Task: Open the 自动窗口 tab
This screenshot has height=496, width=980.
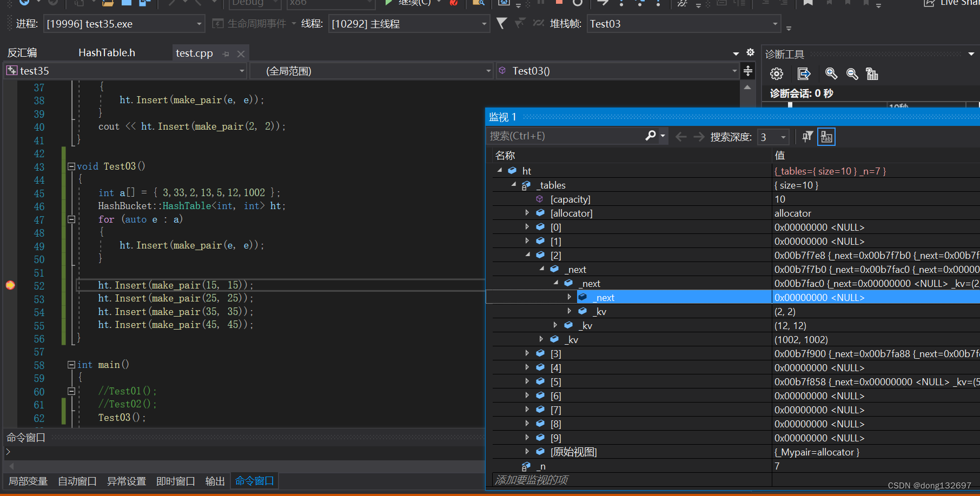Action: click(77, 481)
